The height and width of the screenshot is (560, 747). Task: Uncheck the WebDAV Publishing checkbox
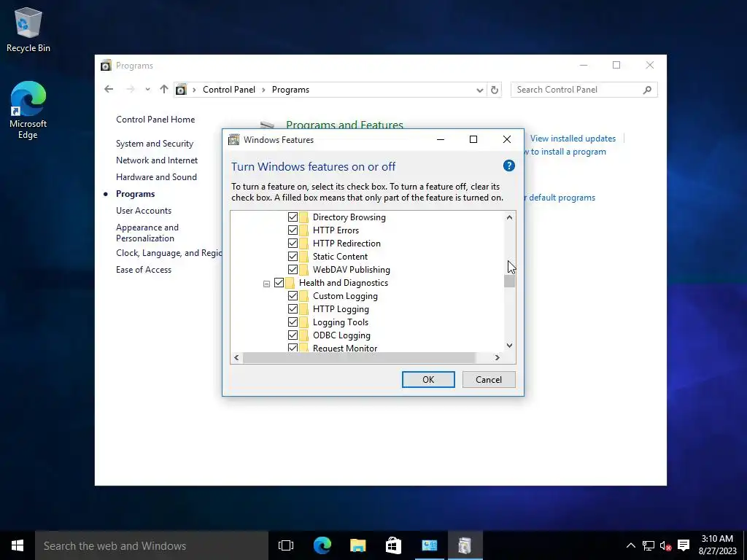tap(293, 270)
